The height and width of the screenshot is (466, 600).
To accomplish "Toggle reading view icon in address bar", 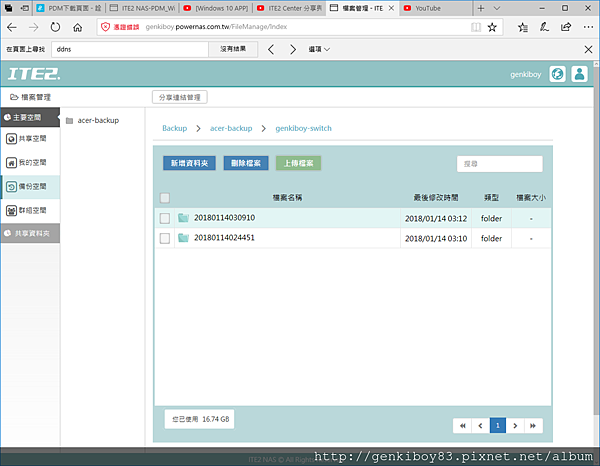I will point(476,27).
